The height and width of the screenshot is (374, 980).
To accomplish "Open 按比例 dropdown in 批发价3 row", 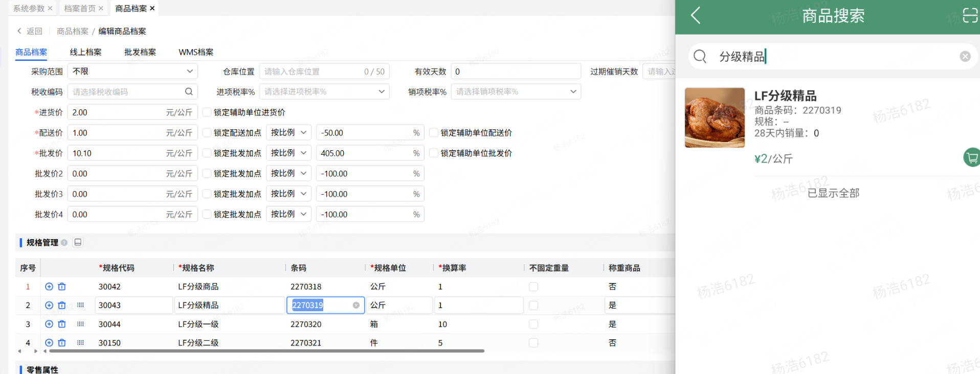I will pos(288,194).
